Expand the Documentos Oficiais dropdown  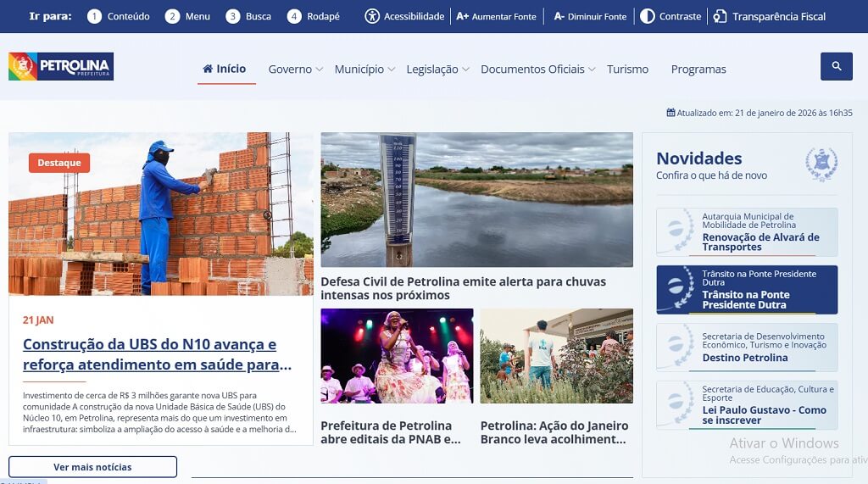pyautogui.click(x=537, y=70)
